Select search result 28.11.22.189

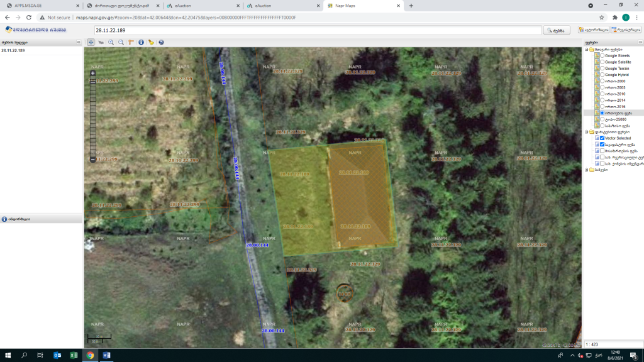click(x=13, y=50)
